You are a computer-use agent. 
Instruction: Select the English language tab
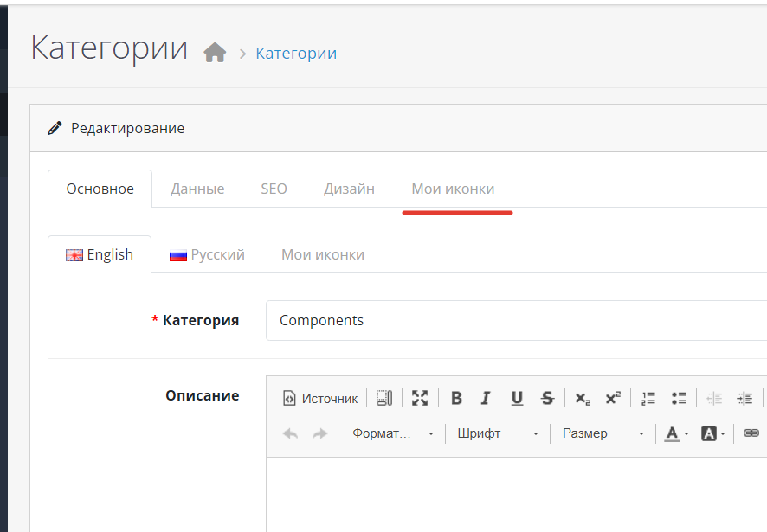[100, 254]
